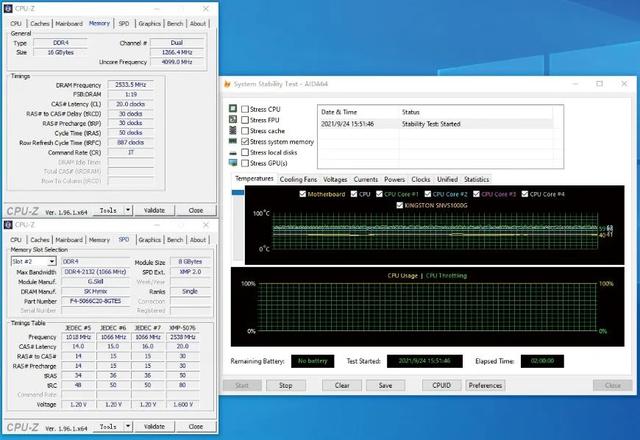Click the Uncore Frequency value field

[177, 62]
